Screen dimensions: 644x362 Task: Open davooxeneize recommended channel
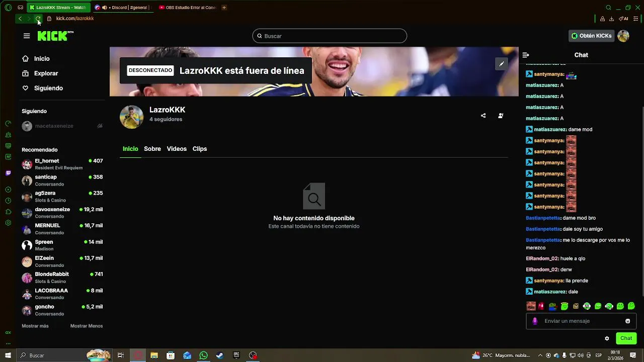62,213
